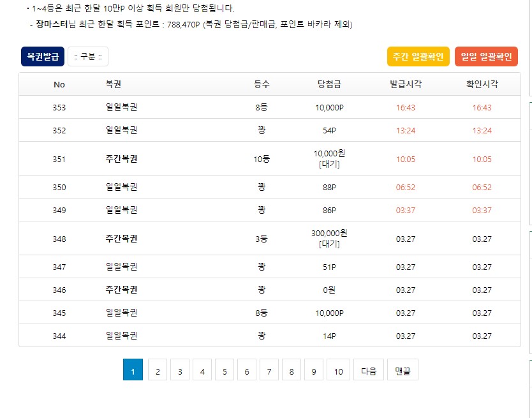The image size is (532, 418).
Task: Click the 당첨금 column header
Action: [329, 84]
